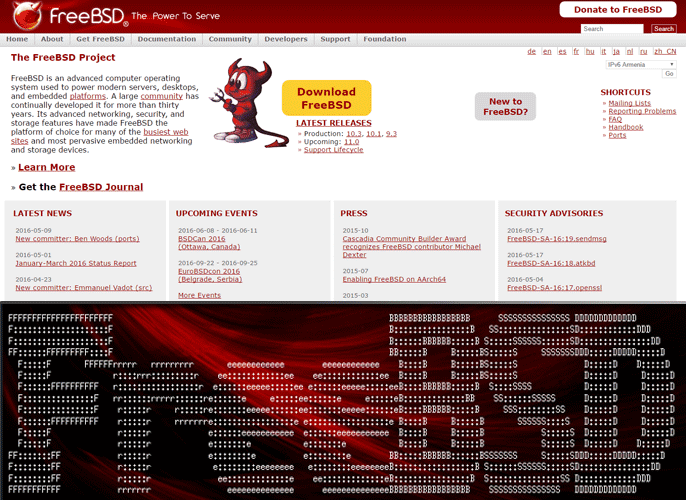Screen dimensions: 686x500
Task: Switch language to hu
Action: click(x=590, y=51)
